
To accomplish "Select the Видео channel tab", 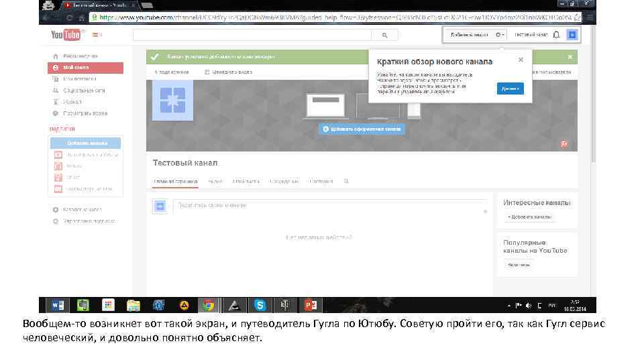I will point(215,182).
